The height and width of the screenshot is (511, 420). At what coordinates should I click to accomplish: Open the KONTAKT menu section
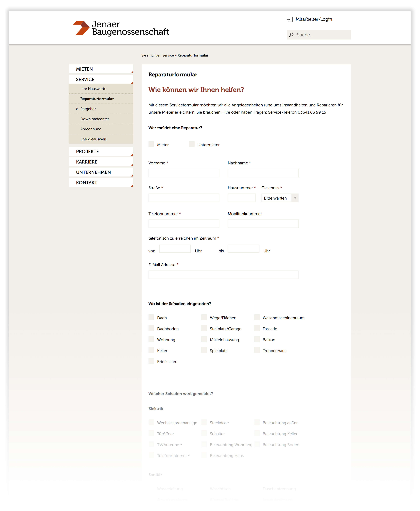click(x=101, y=183)
